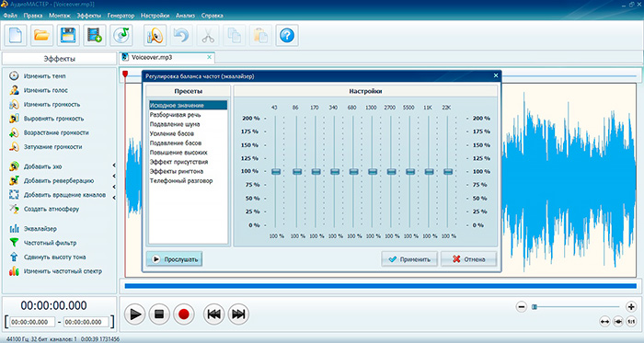Choose the Усиление басов preset
This screenshot has height=343, width=644.
click(172, 133)
